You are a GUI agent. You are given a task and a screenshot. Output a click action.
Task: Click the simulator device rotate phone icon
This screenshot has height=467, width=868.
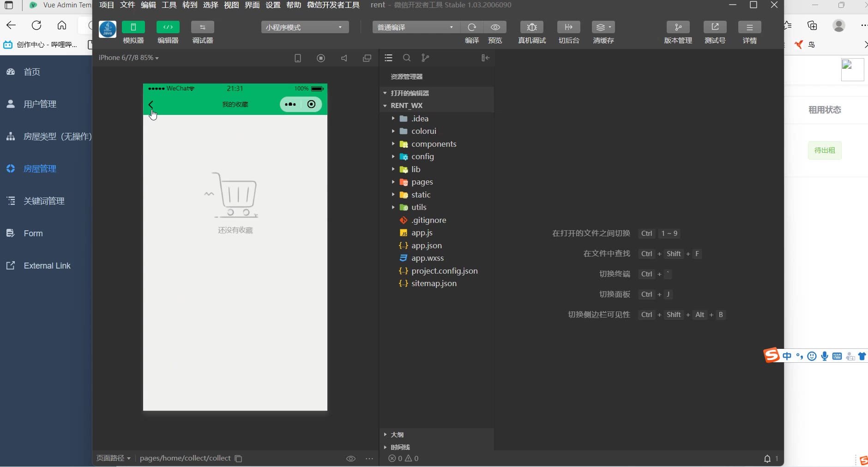[x=298, y=58]
